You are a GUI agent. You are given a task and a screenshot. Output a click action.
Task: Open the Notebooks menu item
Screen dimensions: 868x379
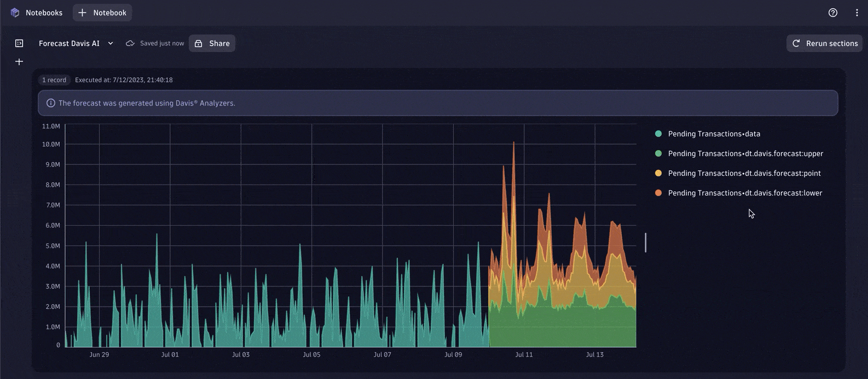pos(44,13)
